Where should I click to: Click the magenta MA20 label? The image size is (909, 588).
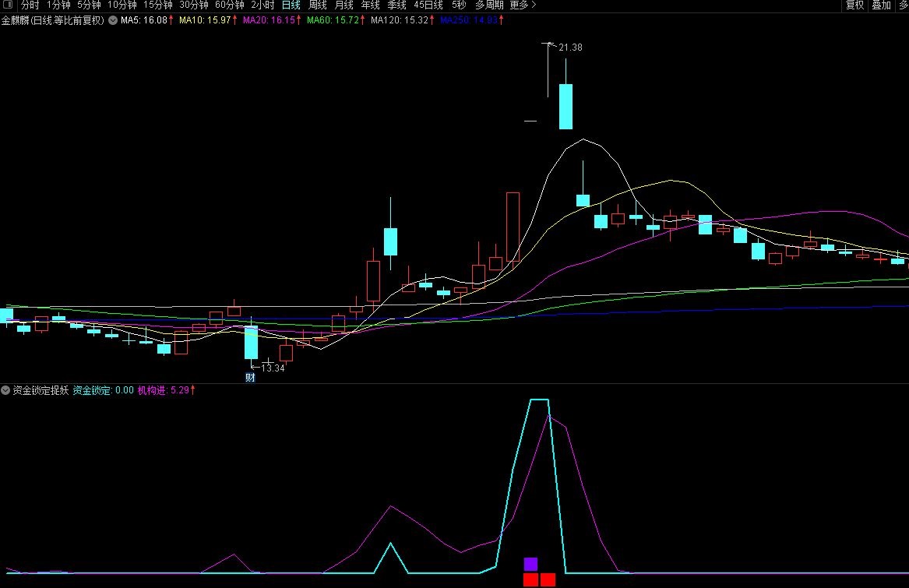click(269, 20)
